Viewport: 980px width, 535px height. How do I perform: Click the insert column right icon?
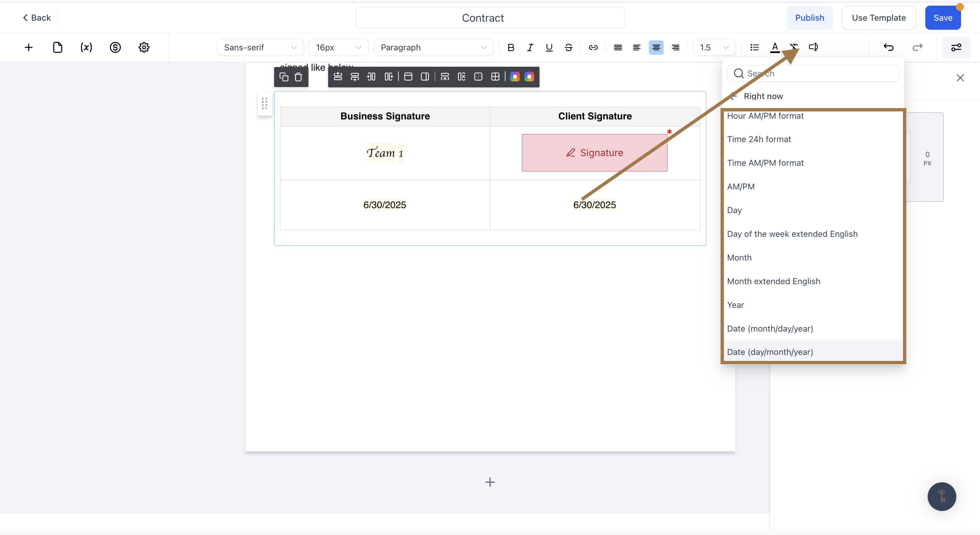(388, 77)
